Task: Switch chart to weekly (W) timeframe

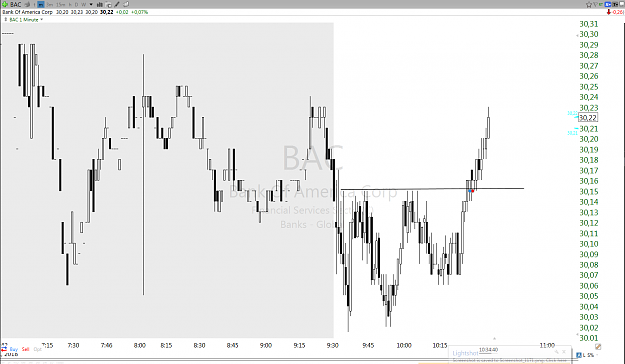Action: [84, 4]
